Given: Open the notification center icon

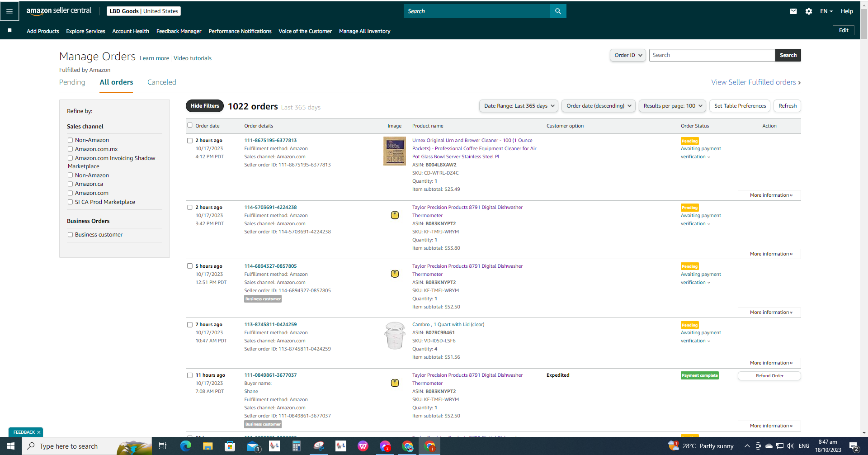Looking at the screenshot, I should 854,446.
